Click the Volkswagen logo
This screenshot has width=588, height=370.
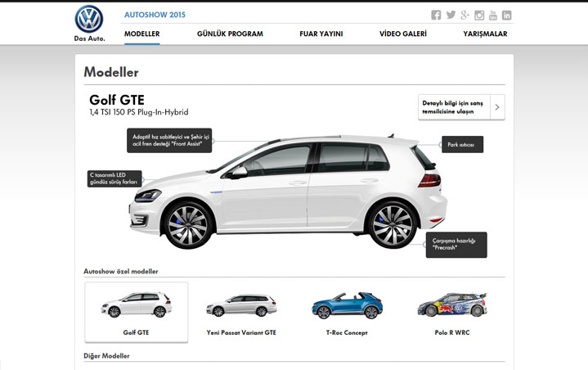click(89, 19)
